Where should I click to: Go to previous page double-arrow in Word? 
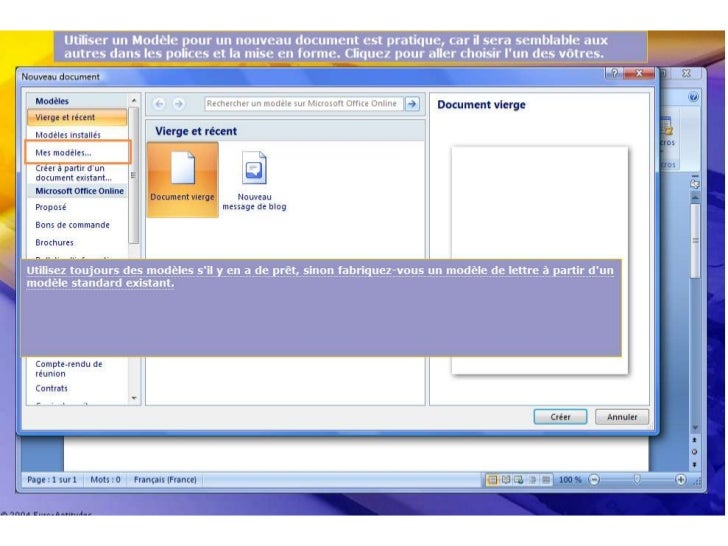pos(695,440)
